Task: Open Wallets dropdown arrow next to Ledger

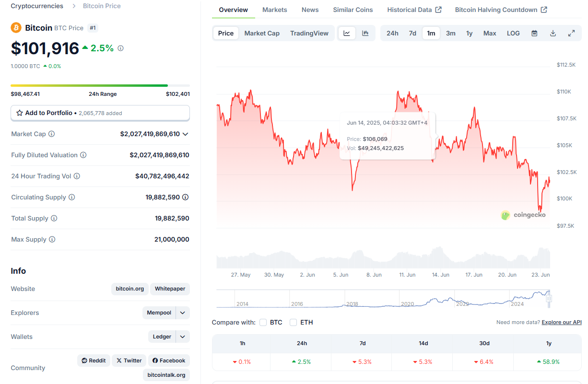Action: (183, 337)
